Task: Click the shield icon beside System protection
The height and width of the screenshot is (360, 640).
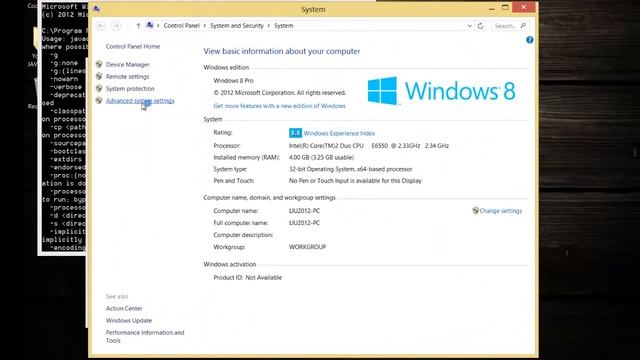Action: coord(99,88)
